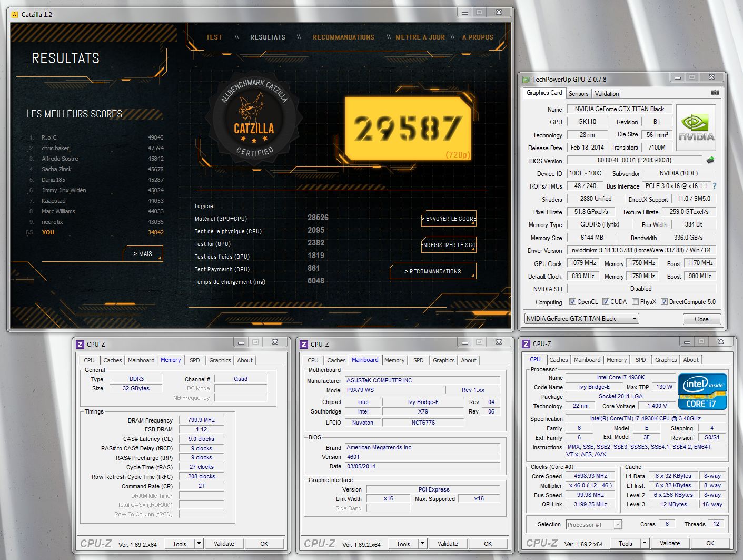Toggle the DirectCompute 5.0 checkbox

pyautogui.click(x=665, y=302)
